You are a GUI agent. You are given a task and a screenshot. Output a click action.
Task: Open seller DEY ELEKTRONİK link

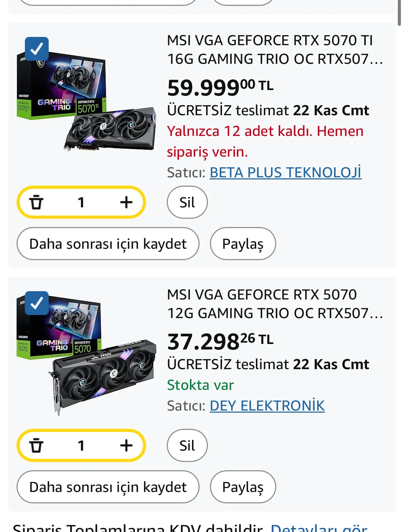click(267, 406)
